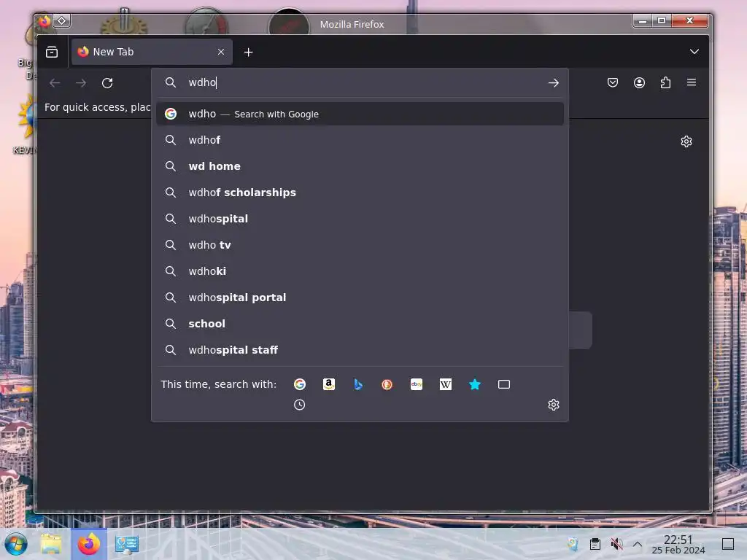Search this time with eBay icon
Screen dimensions: 747x560
(x=417, y=384)
